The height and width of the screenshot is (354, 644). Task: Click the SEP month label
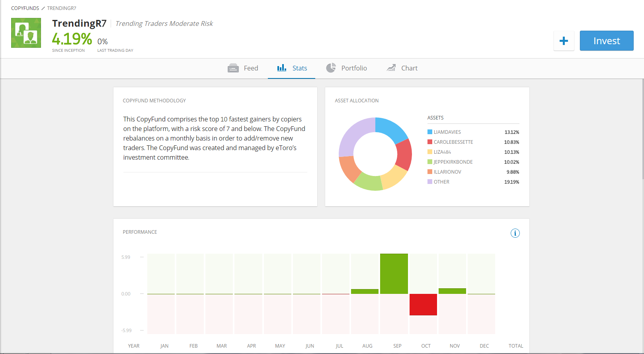click(397, 346)
